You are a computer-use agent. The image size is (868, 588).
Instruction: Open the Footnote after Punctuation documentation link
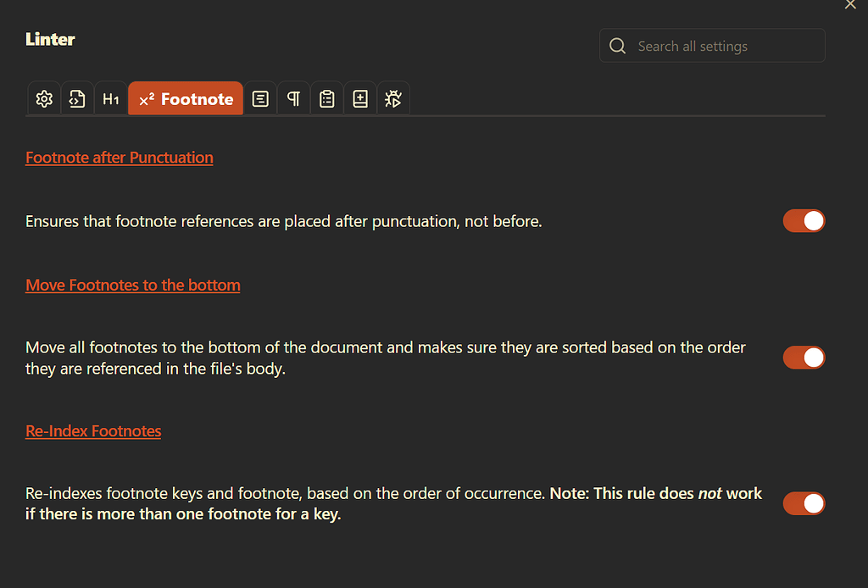[x=119, y=158]
